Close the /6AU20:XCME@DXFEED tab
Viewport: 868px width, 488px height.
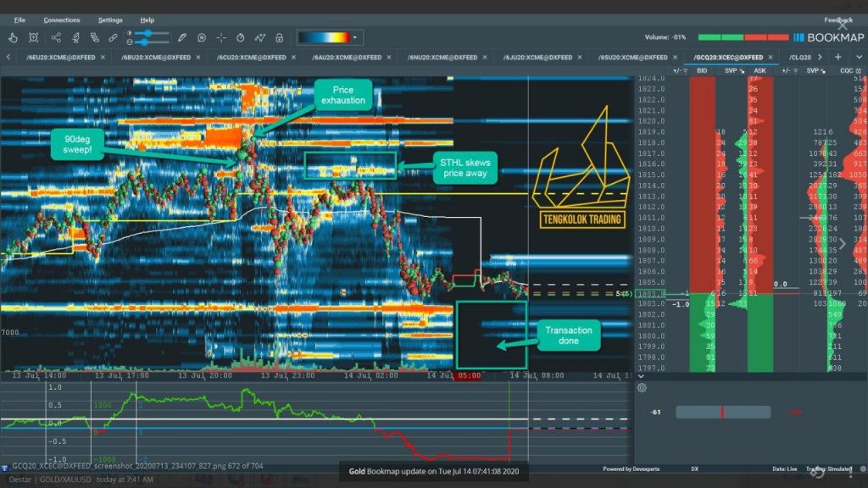[x=389, y=58]
